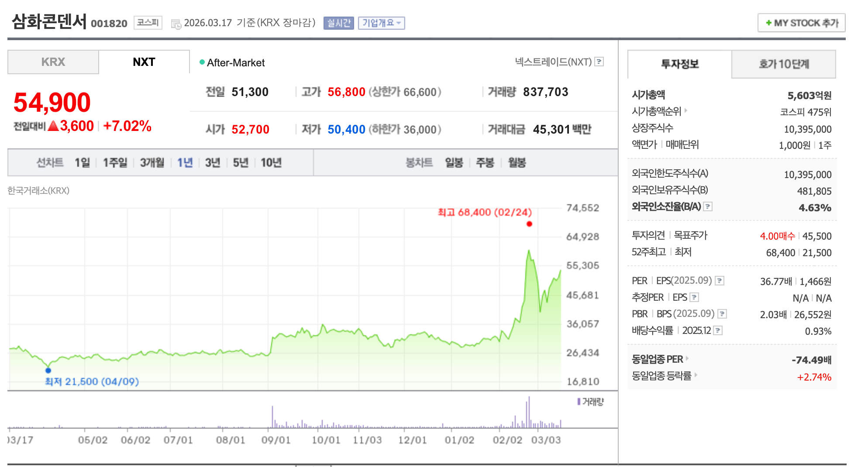The height and width of the screenshot is (467, 868).
Task: Show the 월봉 candlestick chart
Action: 517,163
